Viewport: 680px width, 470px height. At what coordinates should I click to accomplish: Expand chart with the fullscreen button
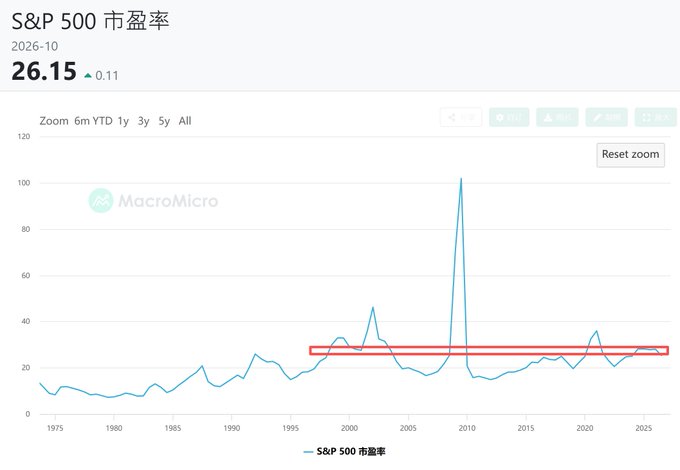656,117
